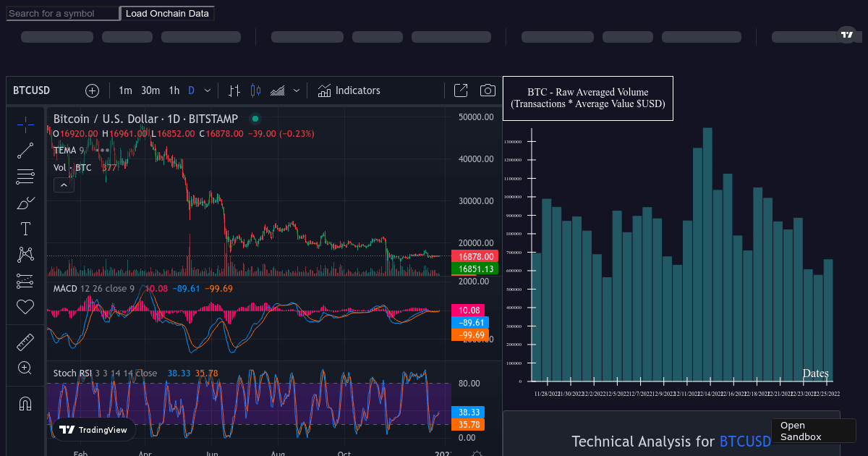This screenshot has height=456, width=868.
Task: Select the Trend Line drawing tool
Action: [25, 151]
